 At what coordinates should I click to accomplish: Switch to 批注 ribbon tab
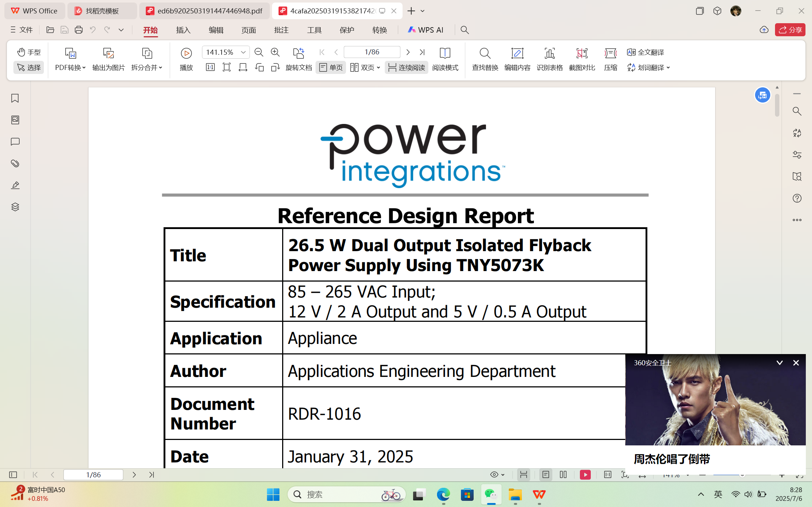coord(281,30)
